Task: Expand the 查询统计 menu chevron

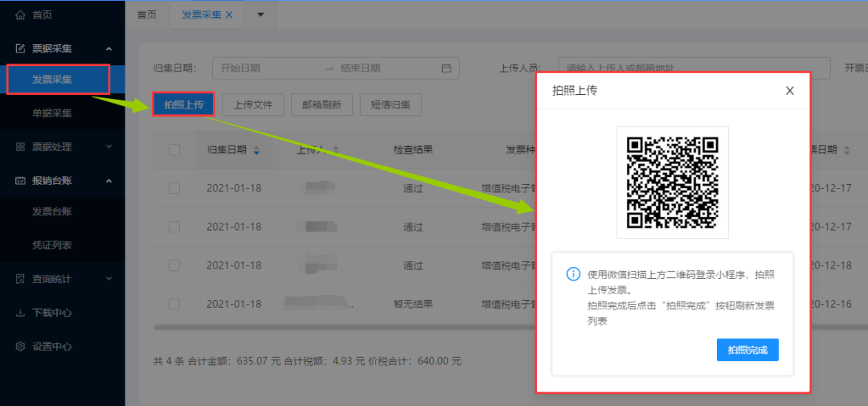Action: pos(109,279)
